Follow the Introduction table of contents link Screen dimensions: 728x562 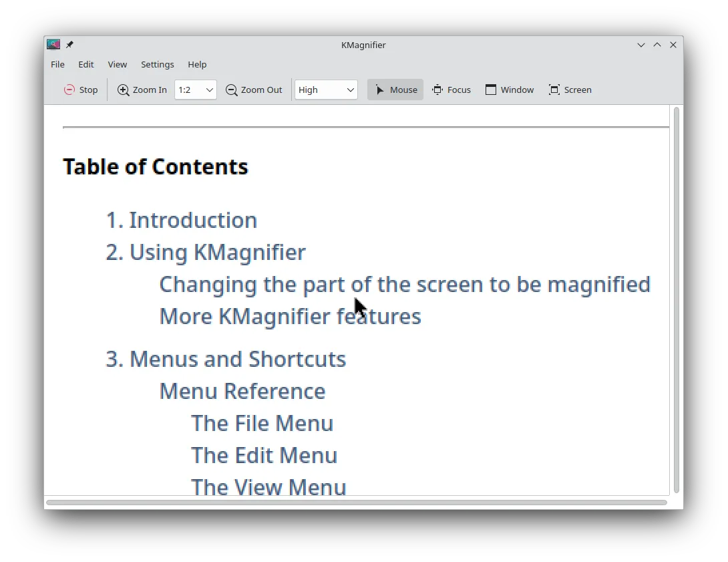pos(194,220)
